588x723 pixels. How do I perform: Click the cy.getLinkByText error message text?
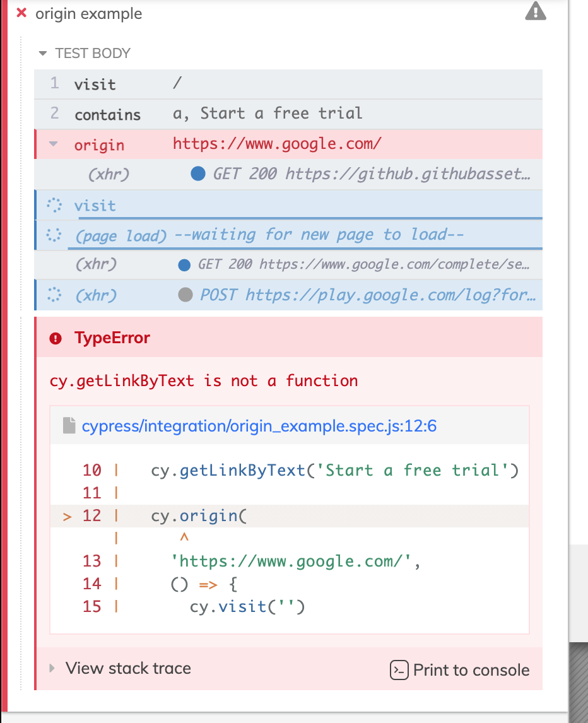[202, 380]
